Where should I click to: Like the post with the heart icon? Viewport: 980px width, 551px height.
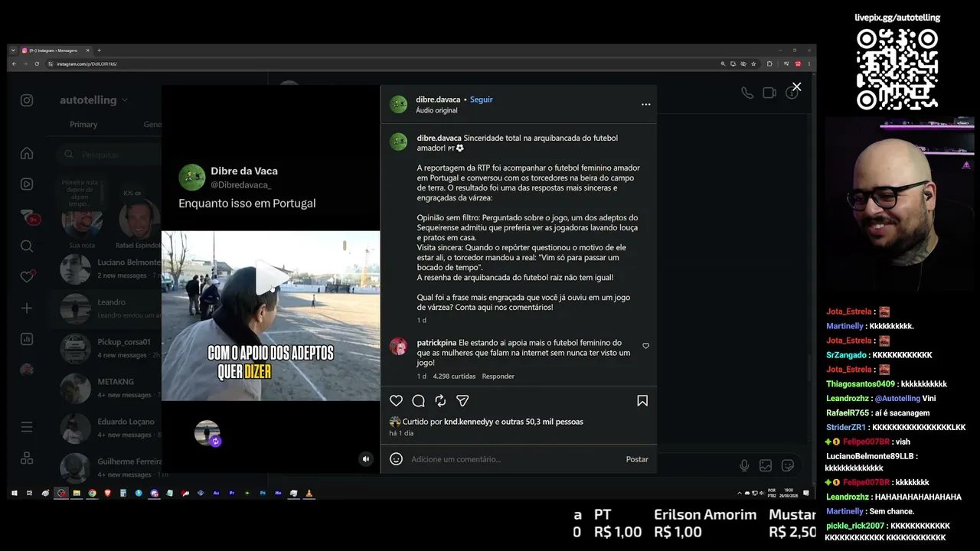tap(396, 401)
